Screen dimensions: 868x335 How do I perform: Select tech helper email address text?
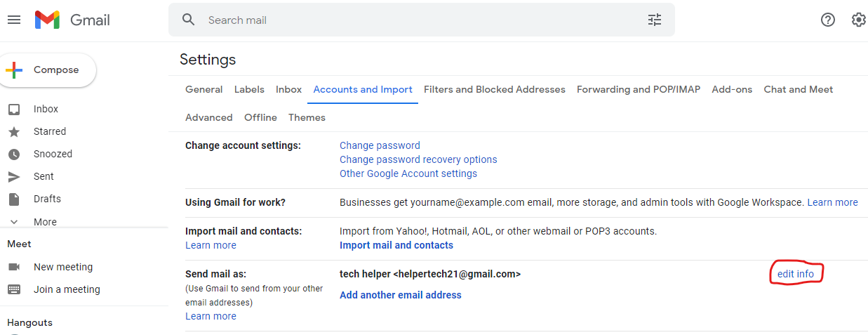430,274
